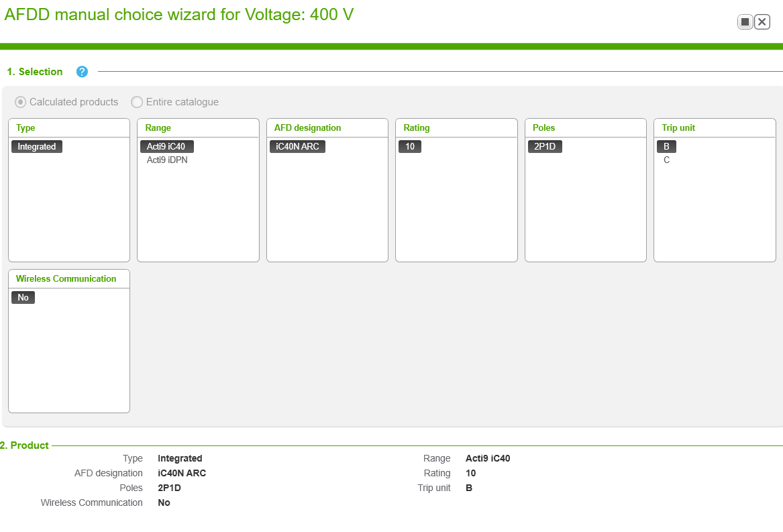Click the 2. Product section title
783x532 pixels.
[x=24, y=445]
